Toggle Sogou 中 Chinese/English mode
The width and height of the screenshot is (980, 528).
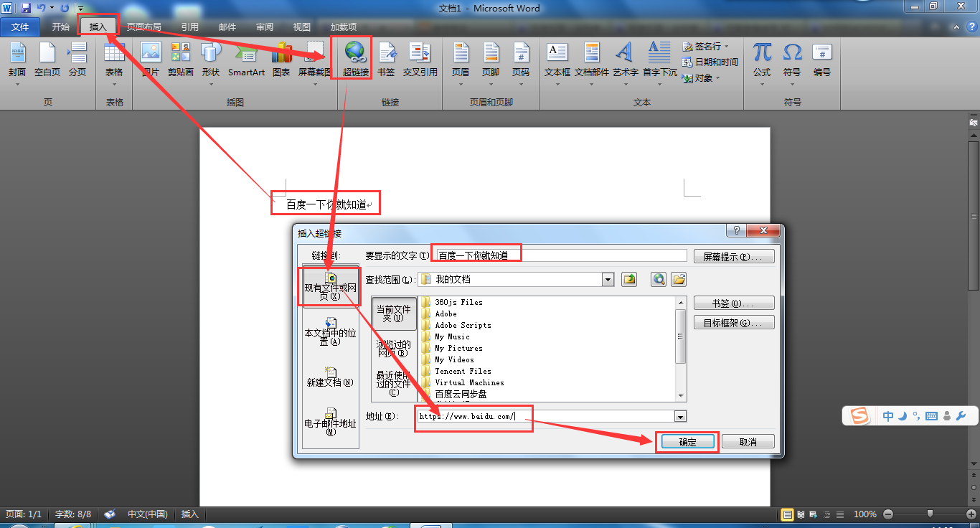888,416
